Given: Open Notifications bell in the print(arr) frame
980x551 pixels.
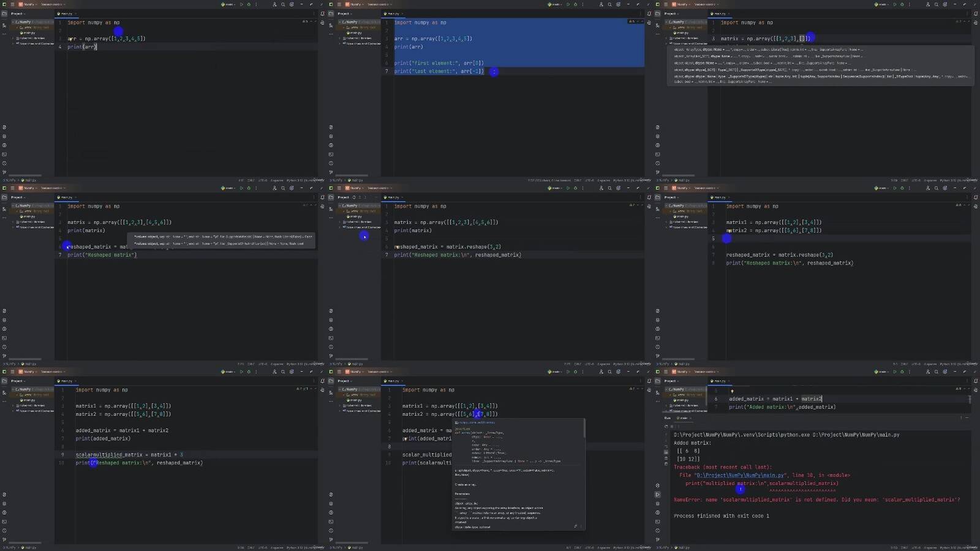Looking at the screenshot, I should point(322,13).
